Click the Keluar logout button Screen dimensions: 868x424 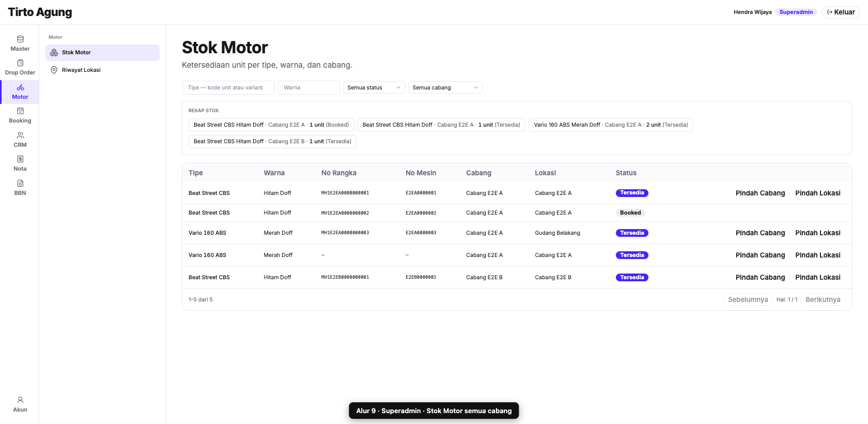(841, 12)
